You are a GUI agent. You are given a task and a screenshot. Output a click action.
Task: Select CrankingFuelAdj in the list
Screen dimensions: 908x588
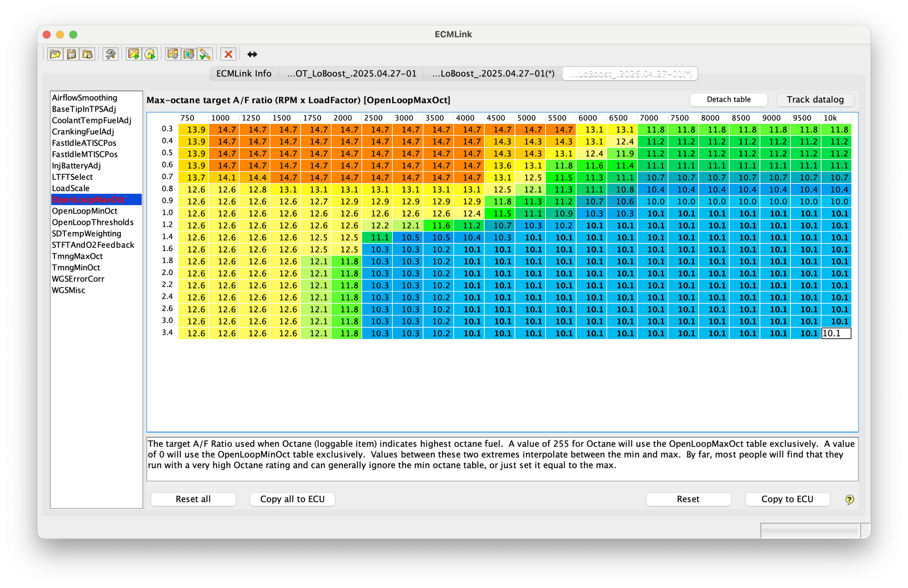coord(96,132)
